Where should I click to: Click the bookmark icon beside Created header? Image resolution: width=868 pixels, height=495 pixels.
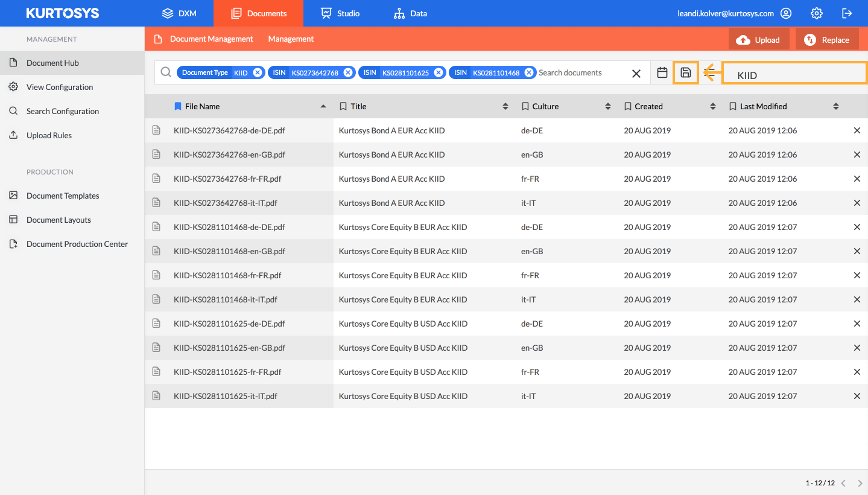628,106
